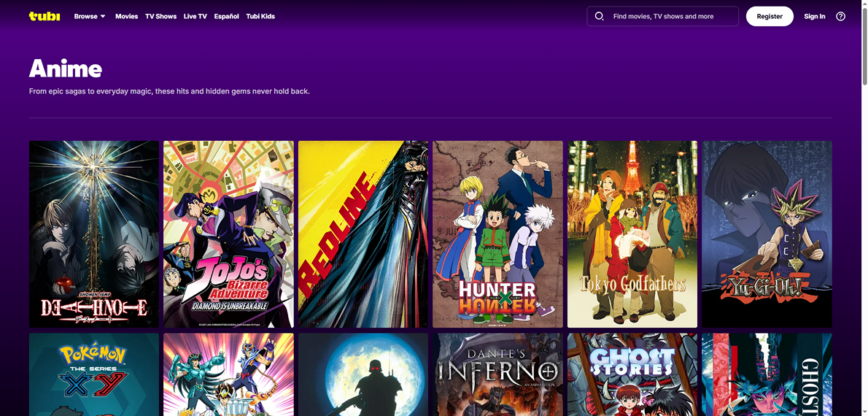
Task: Click the Sign In link
Action: (814, 16)
